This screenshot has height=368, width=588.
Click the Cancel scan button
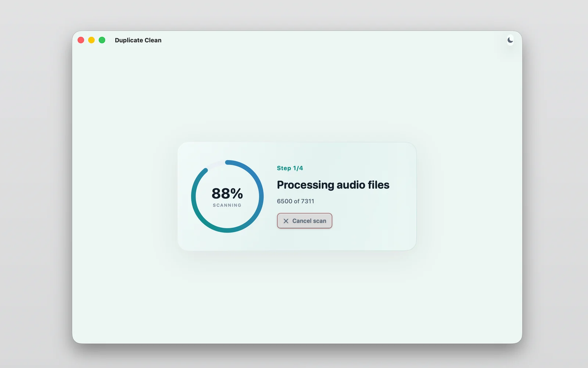tap(305, 221)
